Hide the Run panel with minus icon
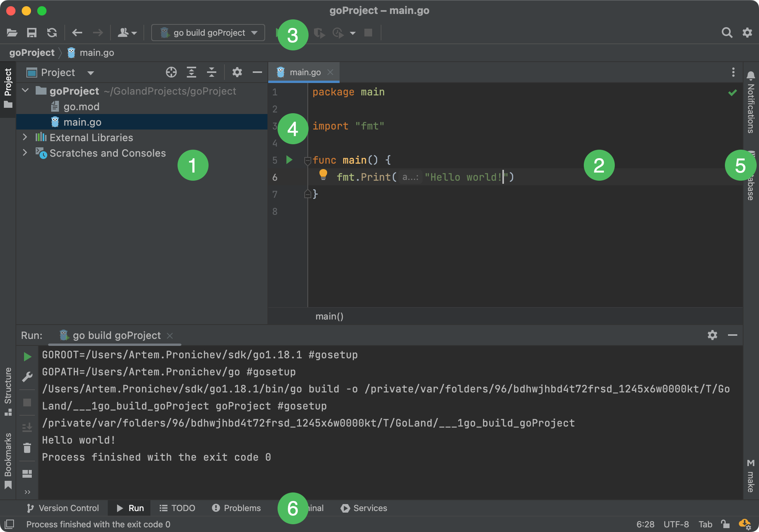The image size is (759, 532). 733,335
